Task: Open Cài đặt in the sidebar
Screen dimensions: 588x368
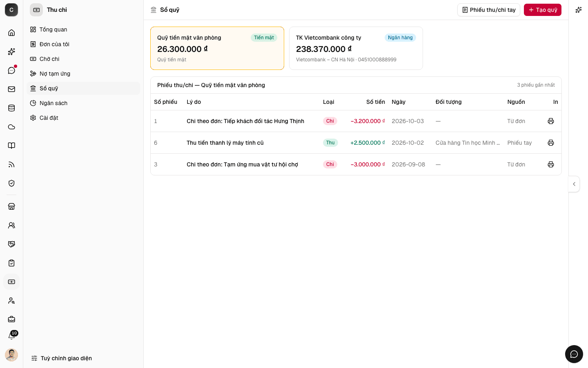Action: 83,118
